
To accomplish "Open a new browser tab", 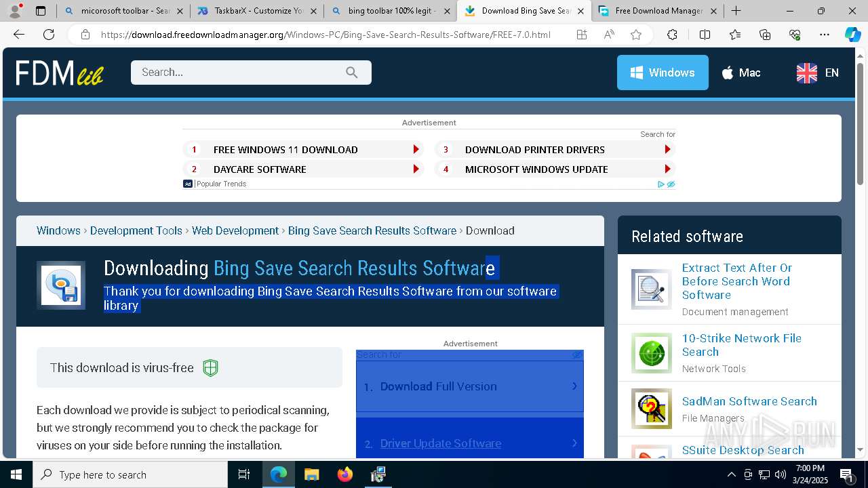I will [736, 11].
